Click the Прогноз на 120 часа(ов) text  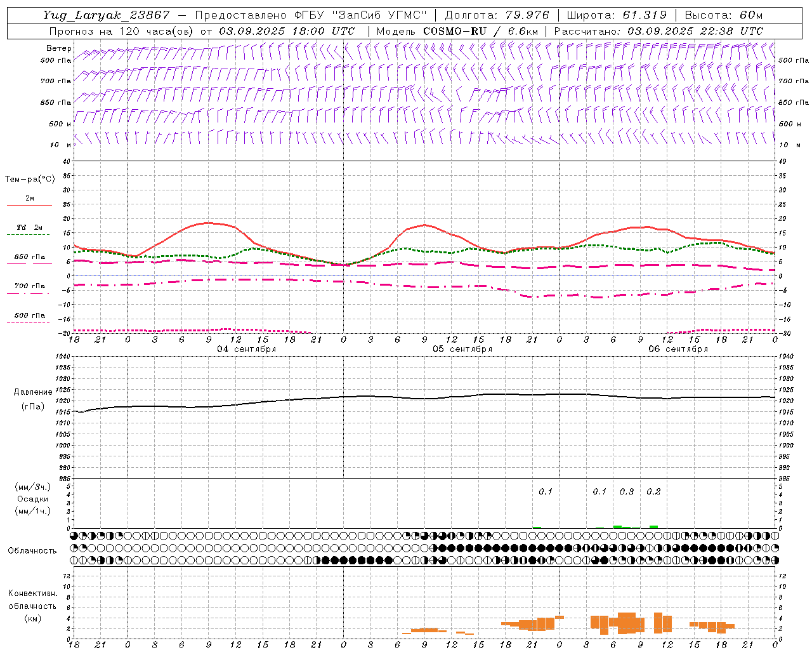pyautogui.click(x=122, y=31)
